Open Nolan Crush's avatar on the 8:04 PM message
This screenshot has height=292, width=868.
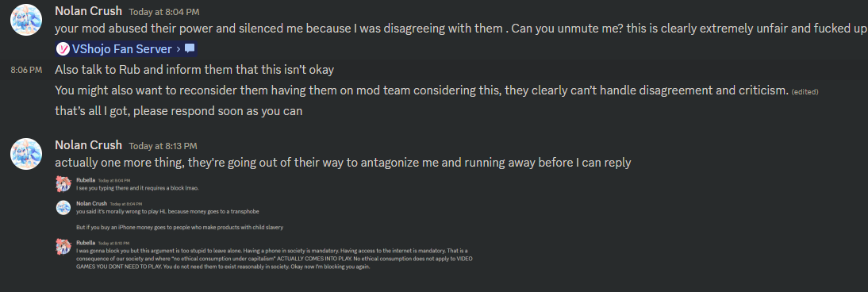26,20
